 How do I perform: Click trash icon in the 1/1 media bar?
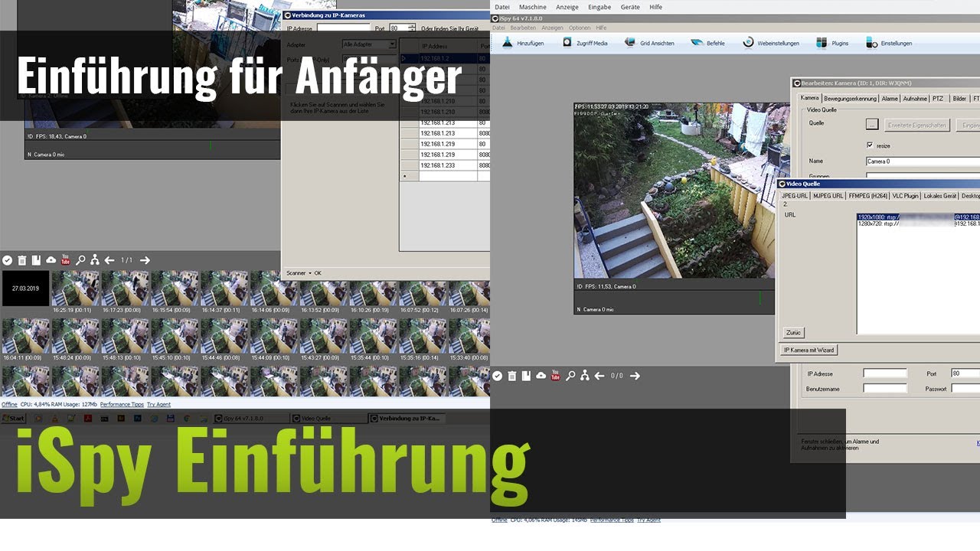coord(22,260)
